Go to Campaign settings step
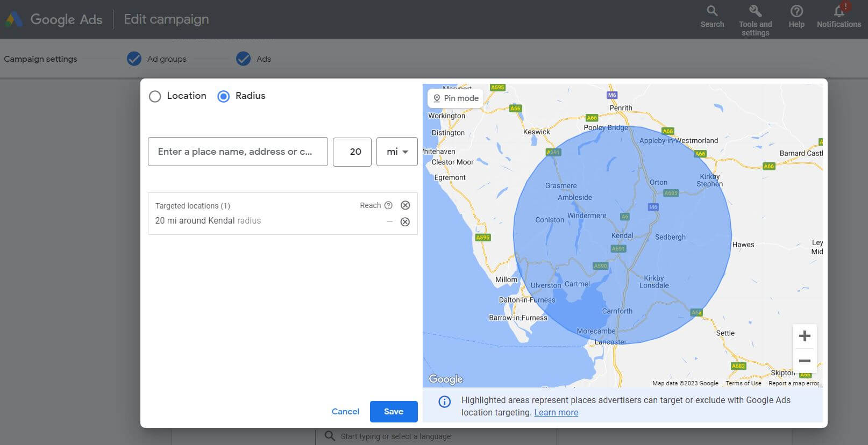The image size is (868, 445). (x=40, y=59)
